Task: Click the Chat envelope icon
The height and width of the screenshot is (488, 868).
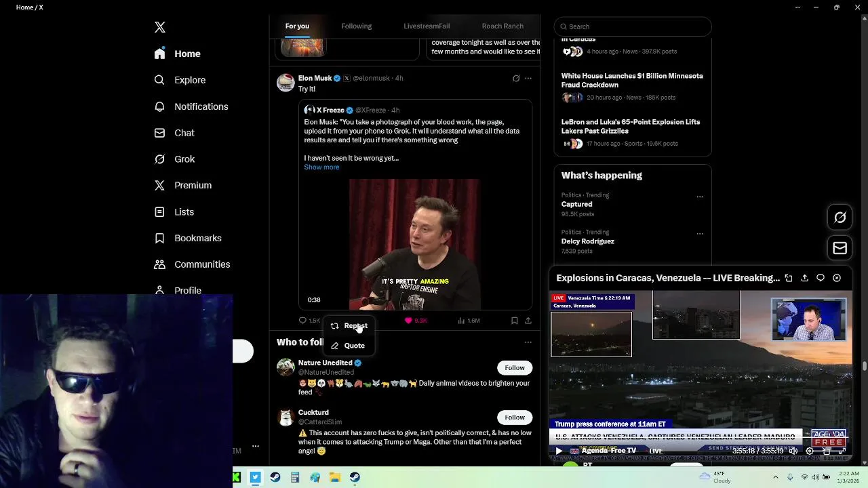Action: pos(159,133)
